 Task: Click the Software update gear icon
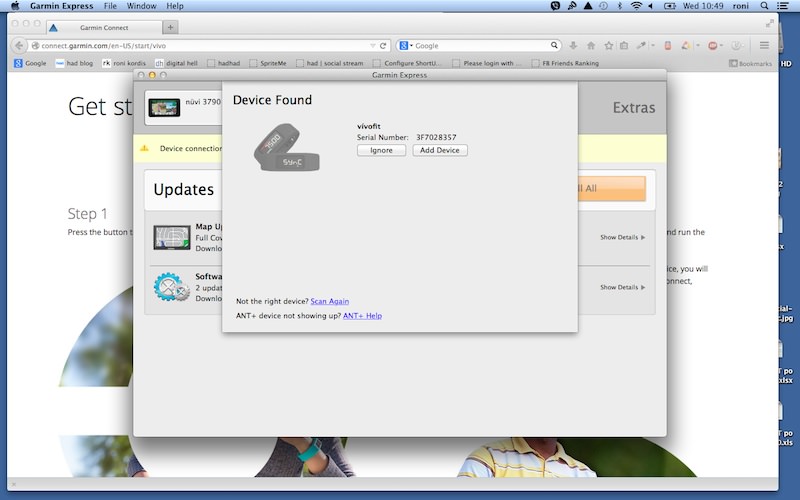pyautogui.click(x=171, y=287)
